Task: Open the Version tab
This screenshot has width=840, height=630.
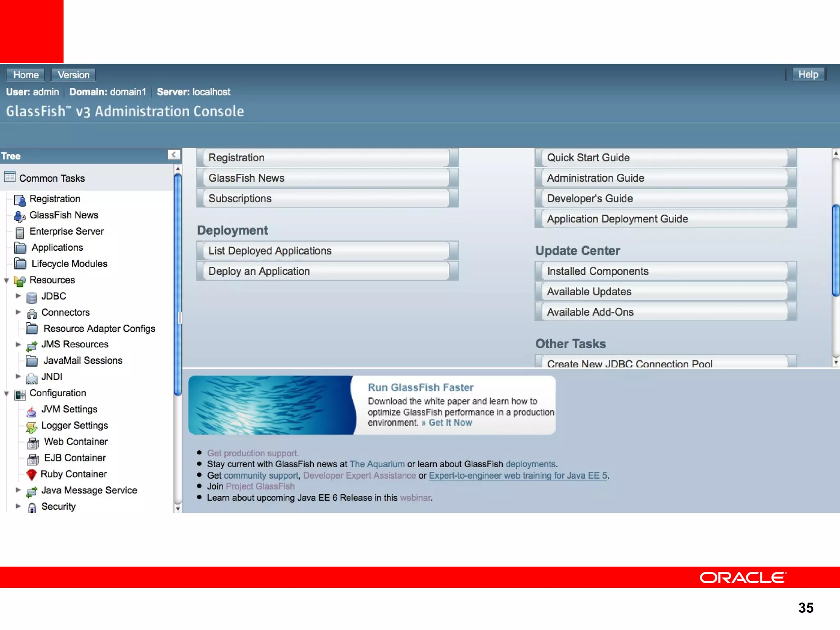Action: click(x=73, y=75)
